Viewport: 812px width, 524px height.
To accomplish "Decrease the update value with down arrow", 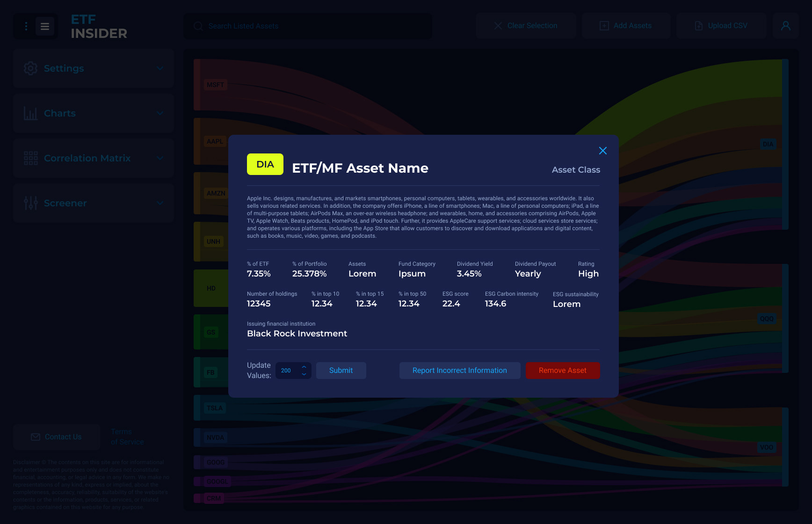I will point(304,374).
